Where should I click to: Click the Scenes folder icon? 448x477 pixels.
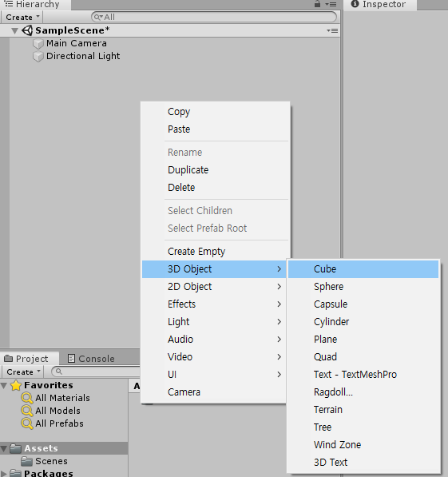[27, 461]
